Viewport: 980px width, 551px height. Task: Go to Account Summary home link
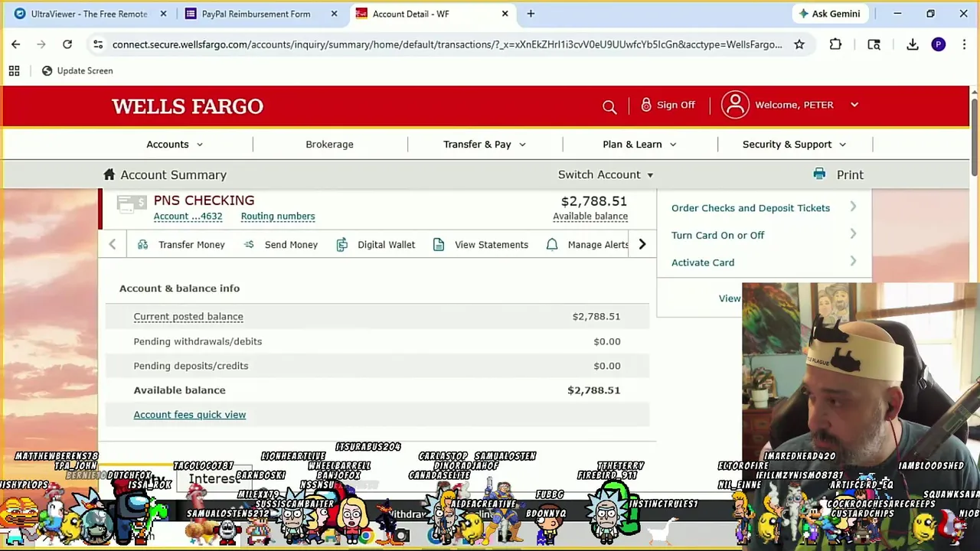pos(173,174)
